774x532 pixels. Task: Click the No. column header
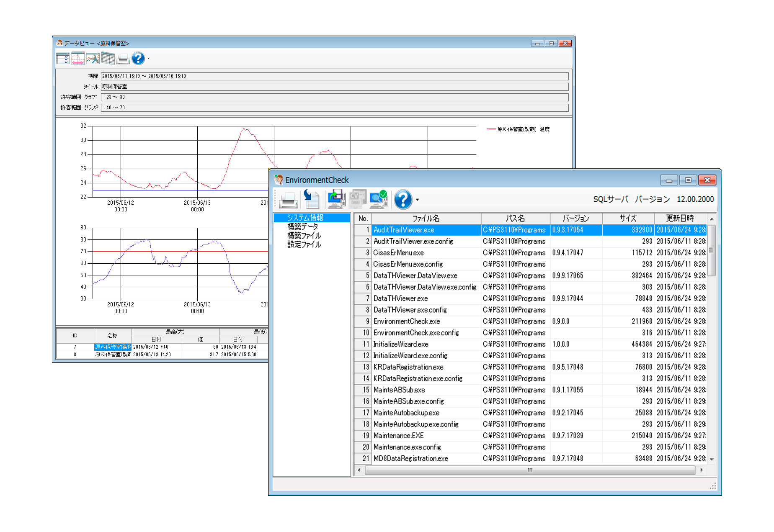click(363, 218)
